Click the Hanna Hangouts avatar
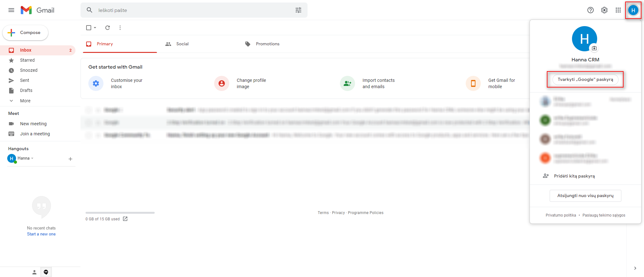Viewport: 644px width, 277px height. click(11, 158)
